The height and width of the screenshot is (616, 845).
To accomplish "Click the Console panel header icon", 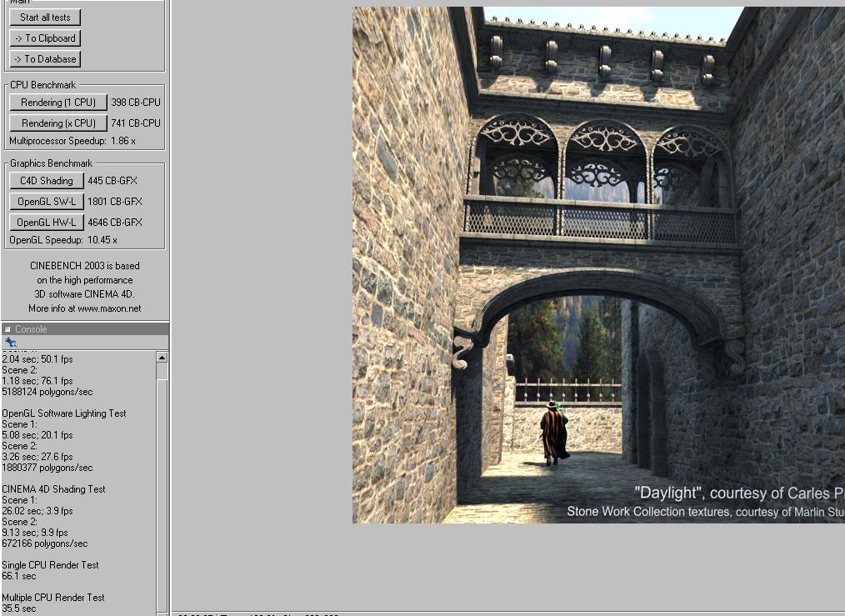I will coord(7,329).
